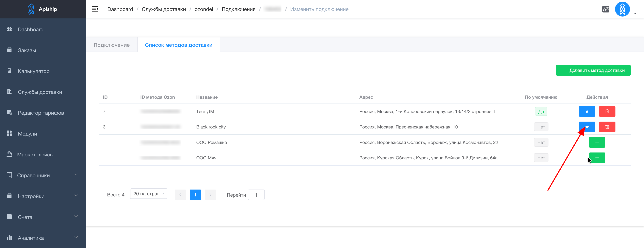
Task: Click Добавить метод доставки button
Action: (593, 70)
